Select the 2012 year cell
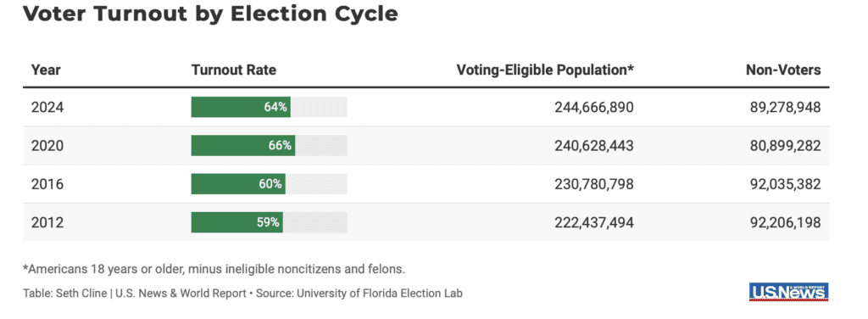 47,222
